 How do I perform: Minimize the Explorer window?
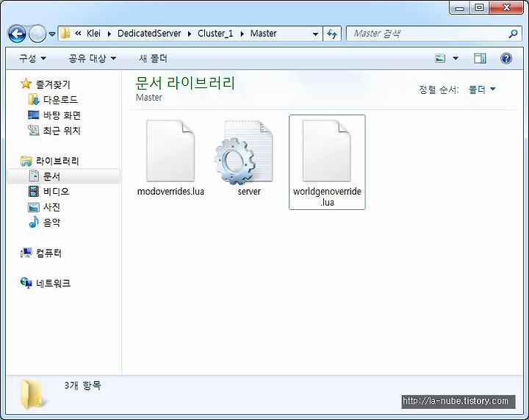pyautogui.click(x=459, y=8)
